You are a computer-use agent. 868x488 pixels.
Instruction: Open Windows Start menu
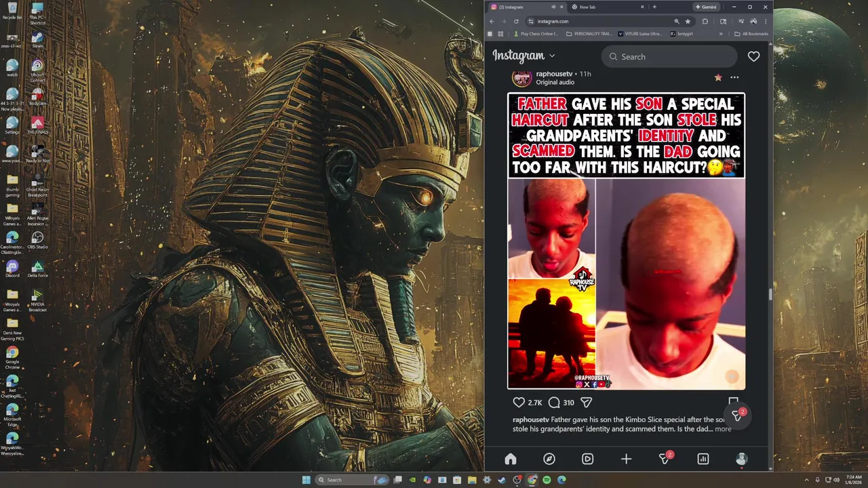pyautogui.click(x=307, y=480)
